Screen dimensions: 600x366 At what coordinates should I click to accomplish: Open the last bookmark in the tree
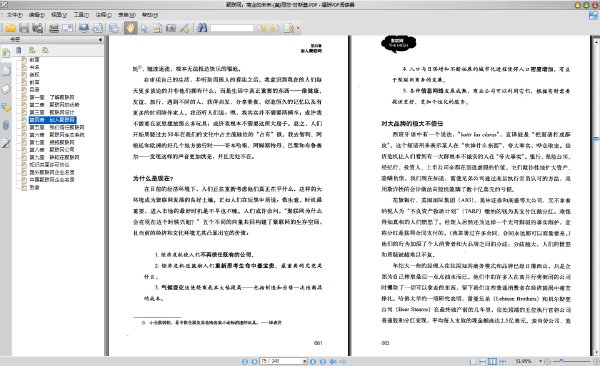pyautogui.click(x=34, y=187)
